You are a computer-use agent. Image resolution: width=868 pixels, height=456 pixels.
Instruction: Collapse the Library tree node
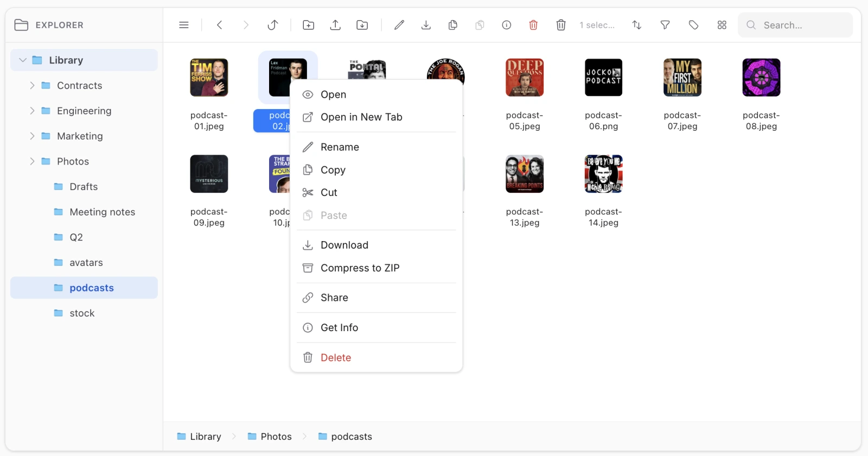tap(23, 60)
